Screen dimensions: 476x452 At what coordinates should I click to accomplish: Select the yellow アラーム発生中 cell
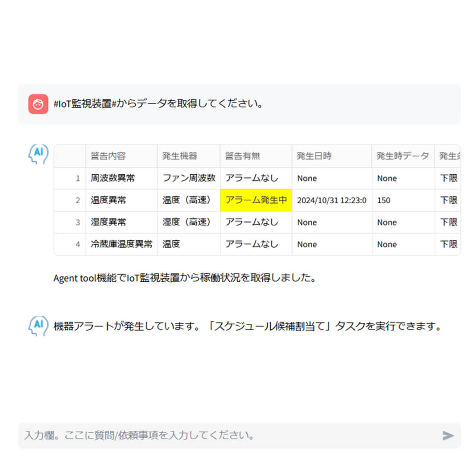tap(256, 200)
